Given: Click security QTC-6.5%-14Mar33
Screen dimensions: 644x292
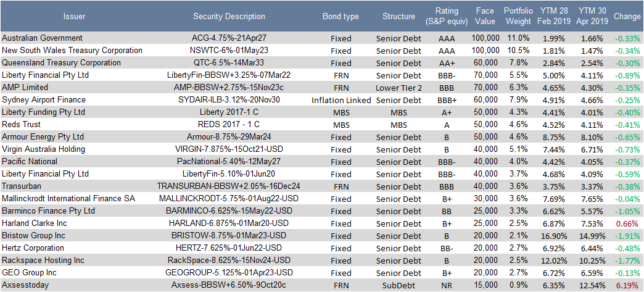Looking at the screenshot, I should (229, 63).
